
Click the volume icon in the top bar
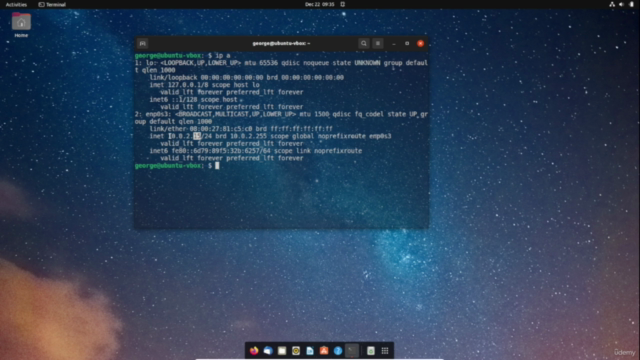[621, 4]
